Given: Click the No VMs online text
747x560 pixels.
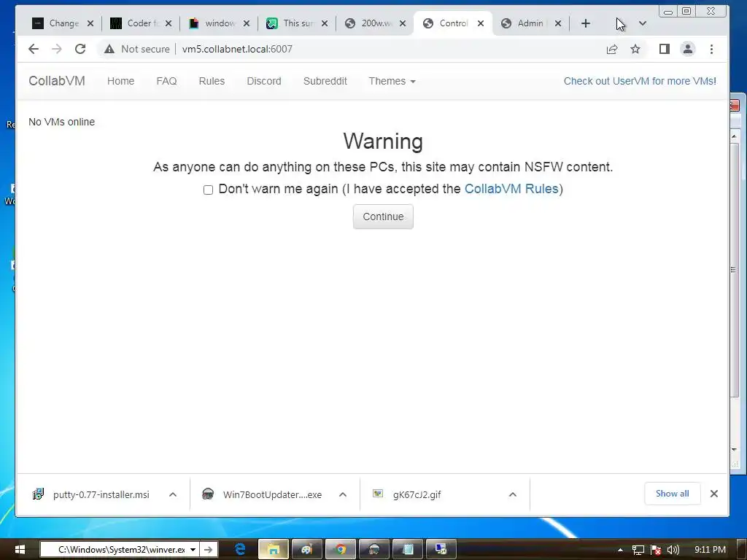Looking at the screenshot, I should [61, 122].
